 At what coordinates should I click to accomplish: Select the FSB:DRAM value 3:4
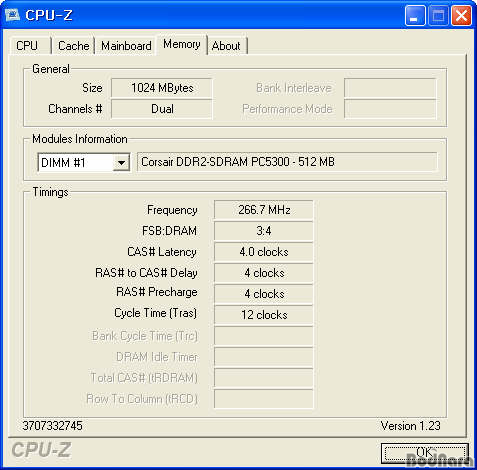click(264, 231)
